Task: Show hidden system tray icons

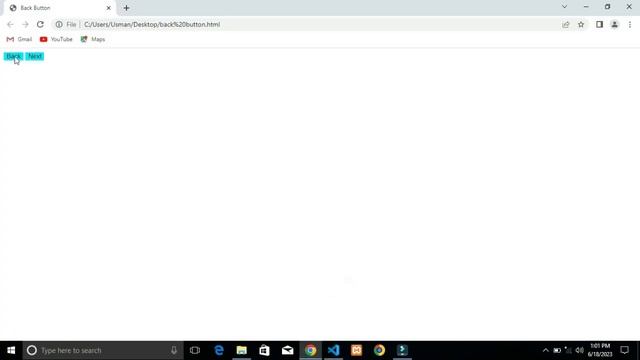Action: click(546, 350)
